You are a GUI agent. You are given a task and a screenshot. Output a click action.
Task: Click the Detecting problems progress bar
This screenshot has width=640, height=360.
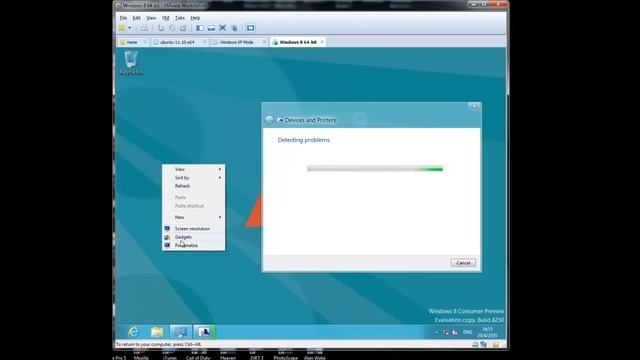(375, 169)
